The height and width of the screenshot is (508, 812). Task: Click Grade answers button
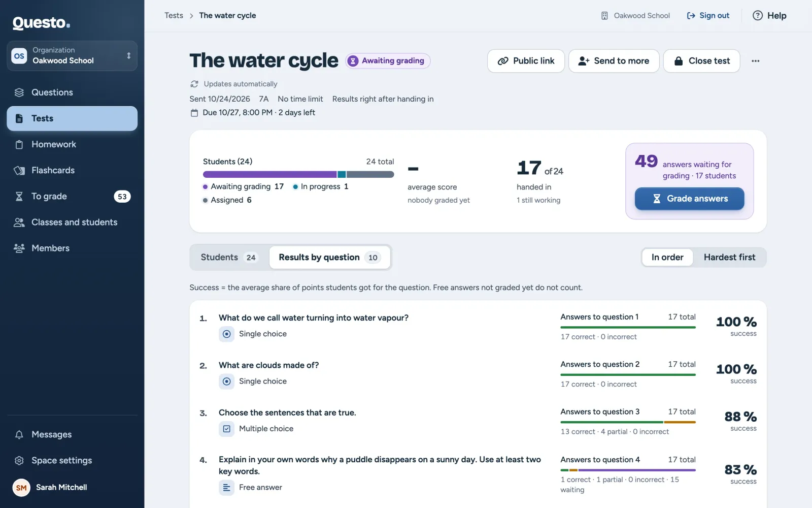point(690,199)
